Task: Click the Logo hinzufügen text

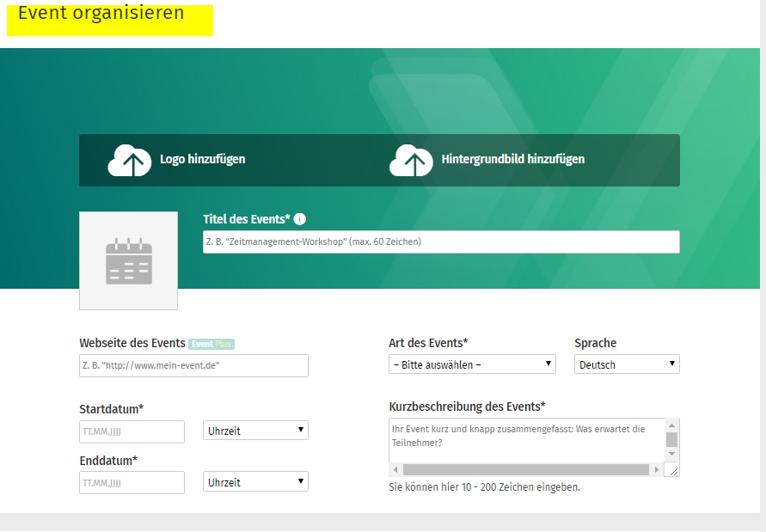Action: pyautogui.click(x=202, y=159)
